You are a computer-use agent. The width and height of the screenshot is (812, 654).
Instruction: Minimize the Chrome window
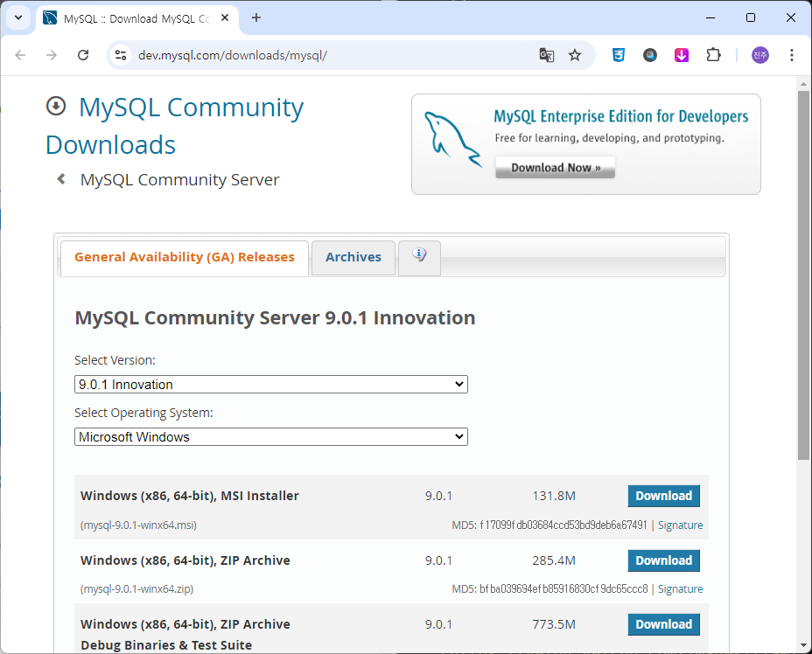(x=710, y=17)
